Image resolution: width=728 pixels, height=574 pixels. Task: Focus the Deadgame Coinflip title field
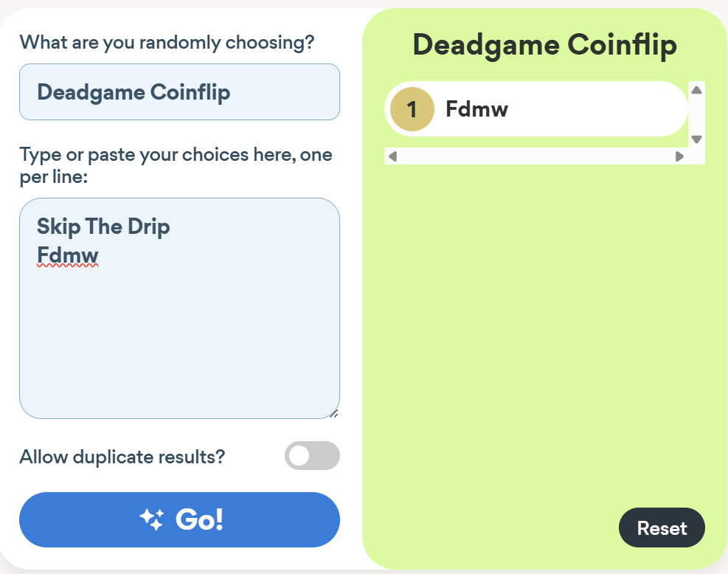point(179,92)
